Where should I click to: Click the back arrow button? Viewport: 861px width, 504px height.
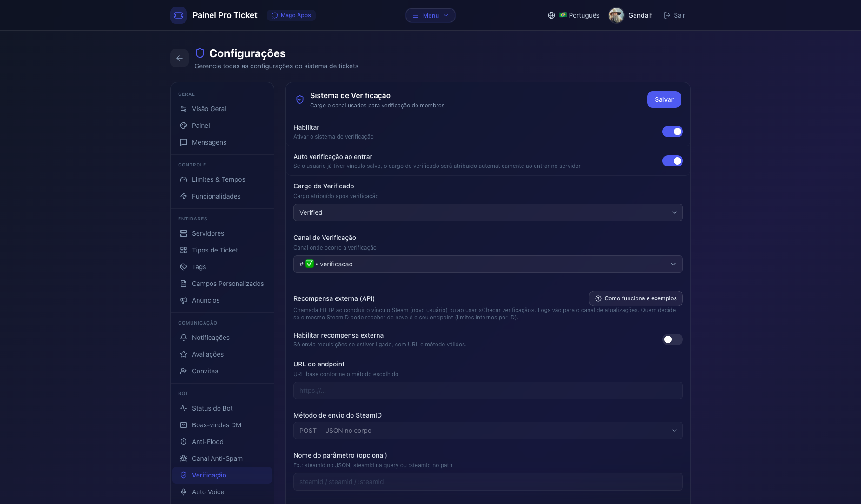179,58
